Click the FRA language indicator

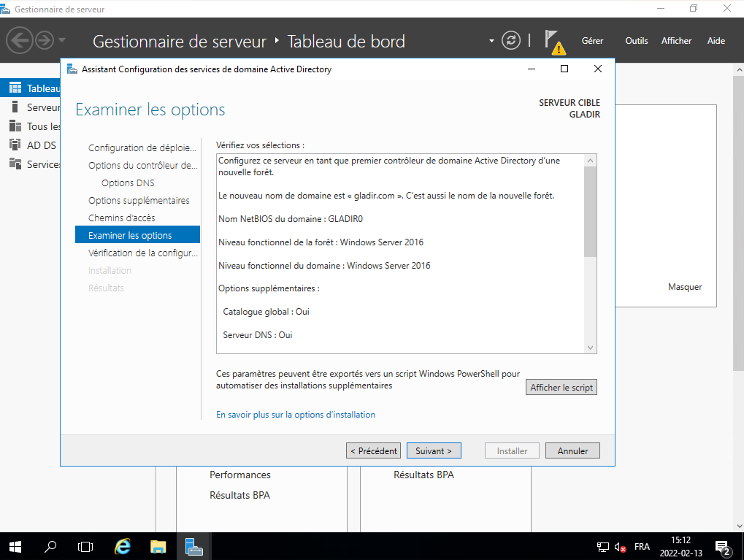[x=642, y=547]
